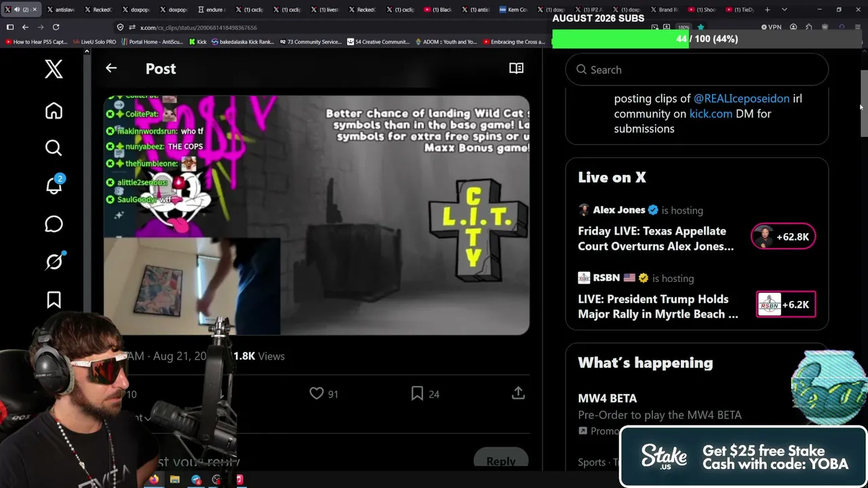Reload the page in the browser toolbar

(x=56, y=27)
